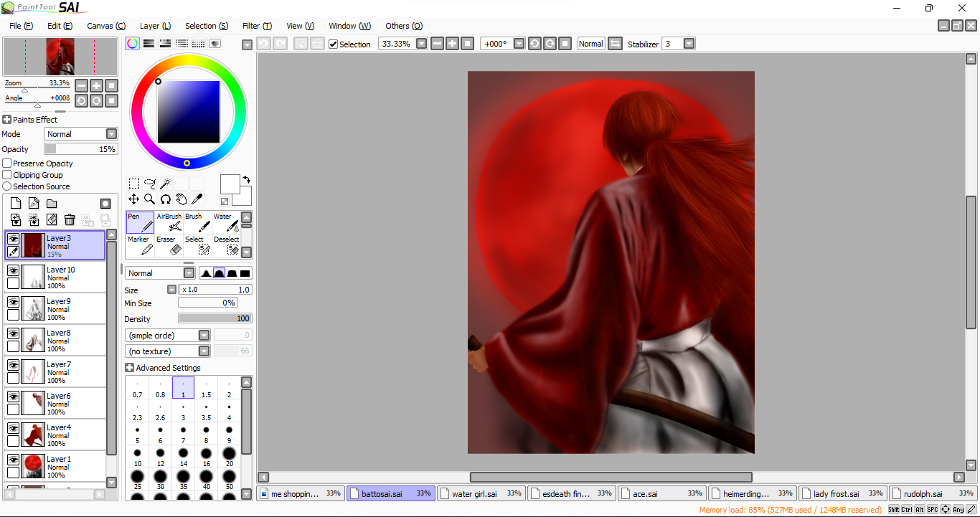Toggle visibility of Layer6
Image resolution: width=980 pixels, height=517 pixels.
click(x=13, y=397)
